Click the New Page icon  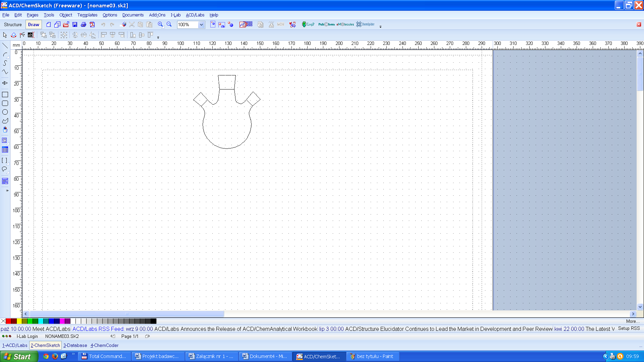tap(57, 24)
